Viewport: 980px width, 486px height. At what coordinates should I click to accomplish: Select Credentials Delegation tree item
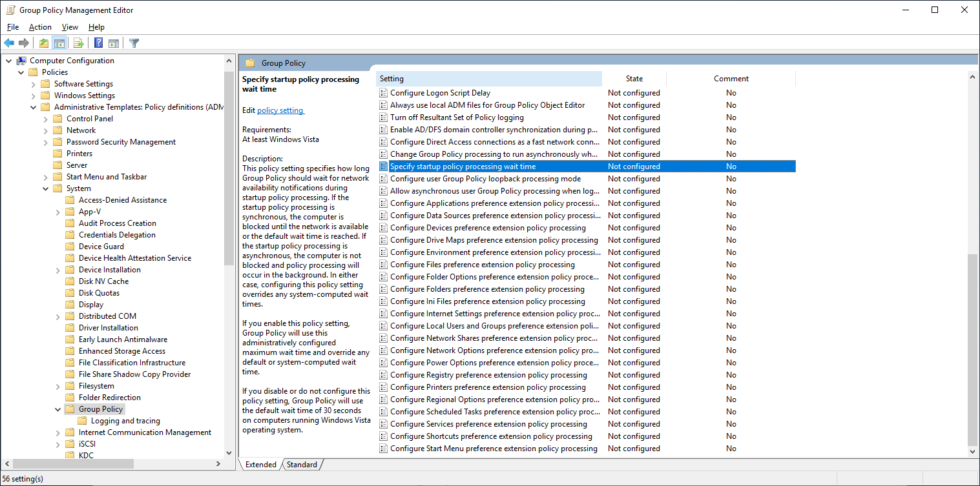click(x=117, y=235)
